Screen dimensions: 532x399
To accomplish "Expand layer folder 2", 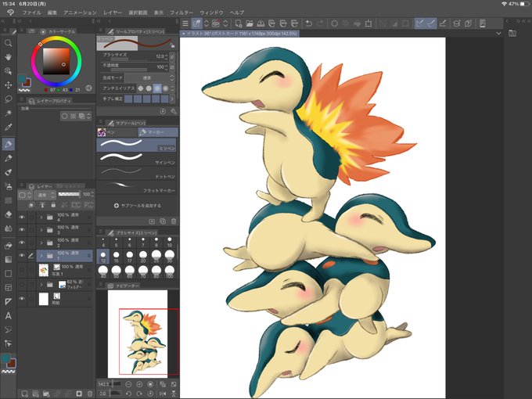I will tap(41, 243).
